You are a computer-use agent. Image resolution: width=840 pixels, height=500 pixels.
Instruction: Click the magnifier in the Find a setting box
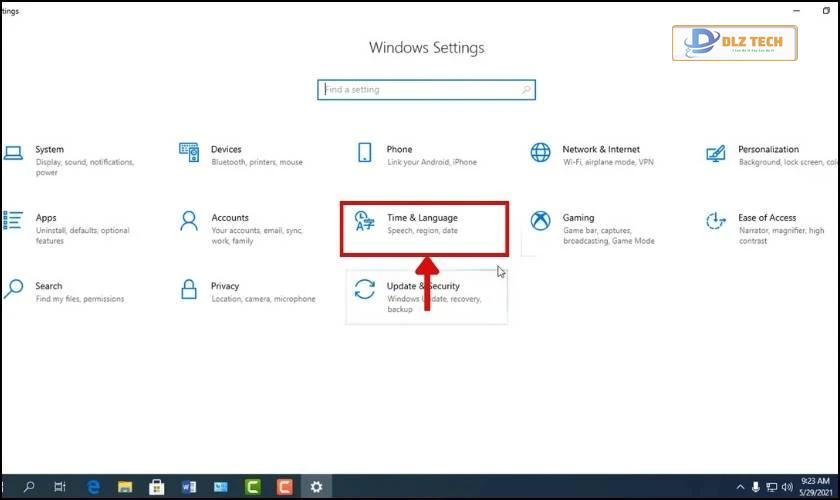point(526,89)
